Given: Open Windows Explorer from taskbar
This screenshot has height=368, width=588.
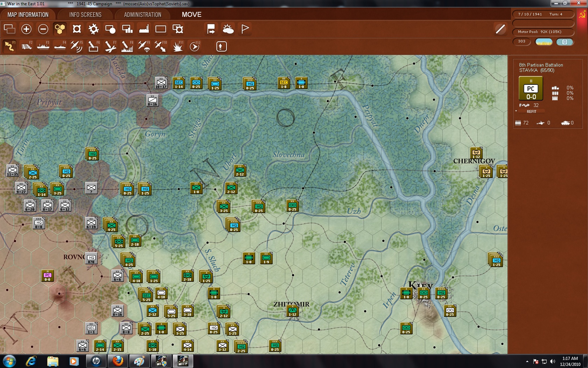Looking at the screenshot, I should 52,361.
